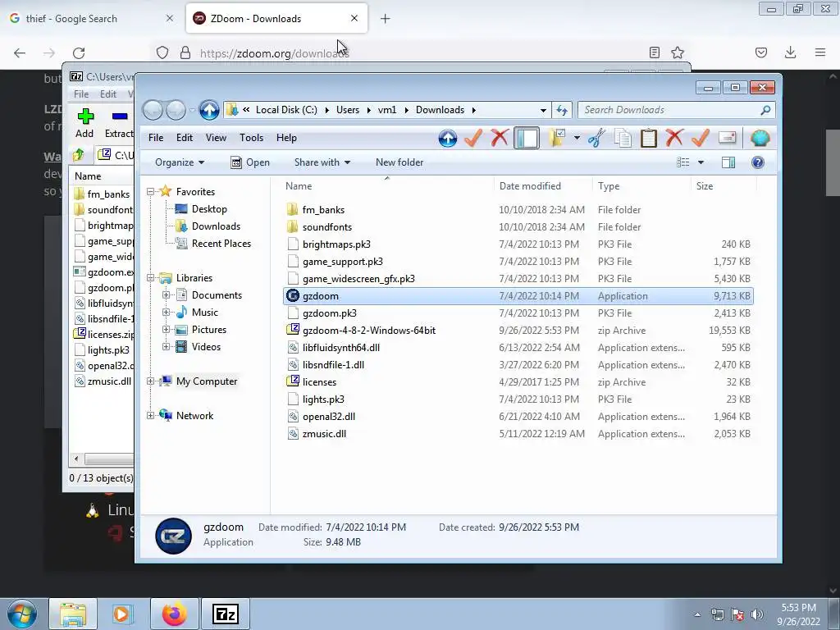Viewport: 840px width, 630px height.
Task: Click the blue Up icon in the Classic Shell toolbar
Action: pos(447,138)
